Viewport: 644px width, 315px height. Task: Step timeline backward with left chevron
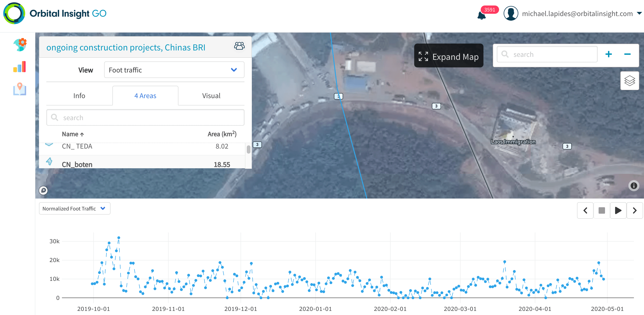[x=585, y=210]
